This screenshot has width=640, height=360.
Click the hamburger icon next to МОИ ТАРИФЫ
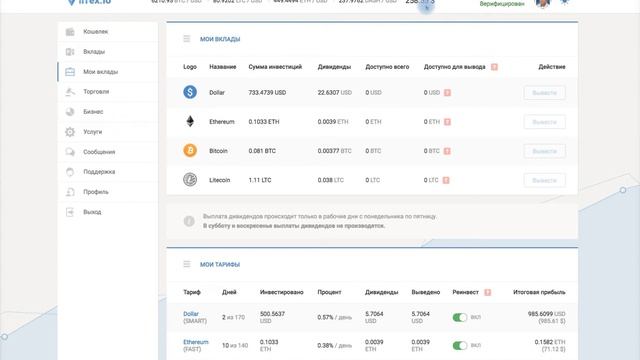(187, 264)
